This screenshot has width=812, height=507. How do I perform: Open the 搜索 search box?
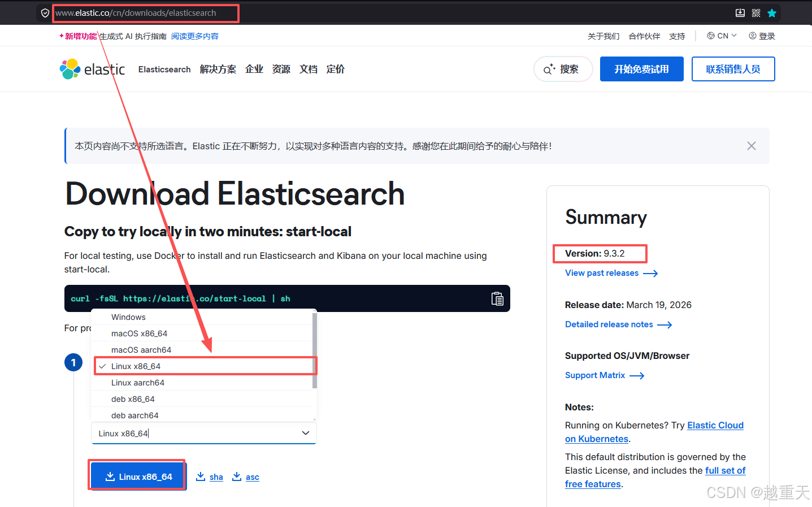[x=563, y=69]
